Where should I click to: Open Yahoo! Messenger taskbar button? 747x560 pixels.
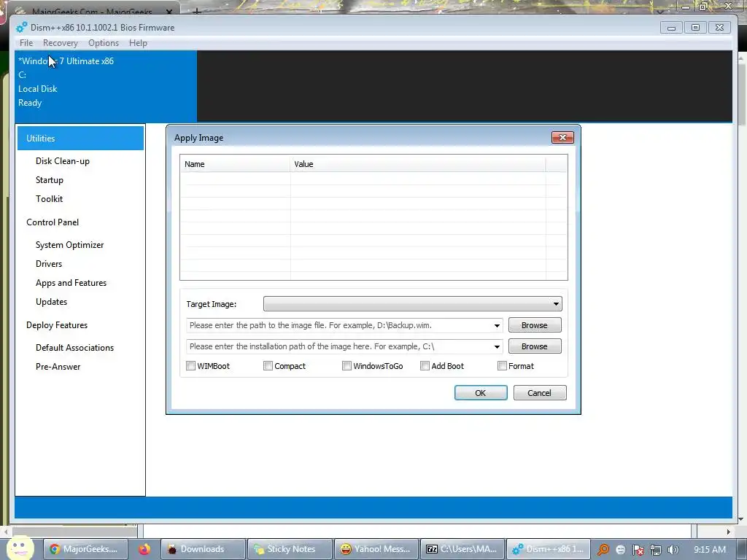tap(376, 549)
